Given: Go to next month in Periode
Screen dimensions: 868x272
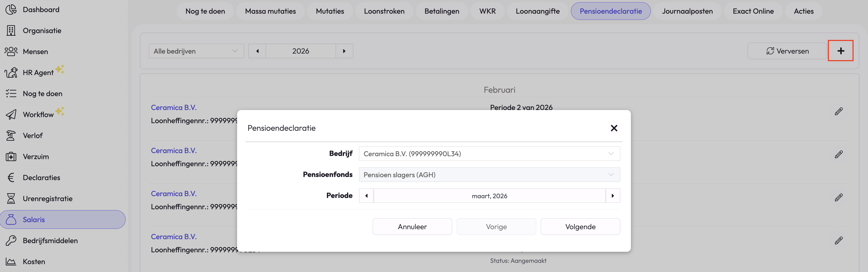Looking at the screenshot, I should pyautogui.click(x=613, y=196).
